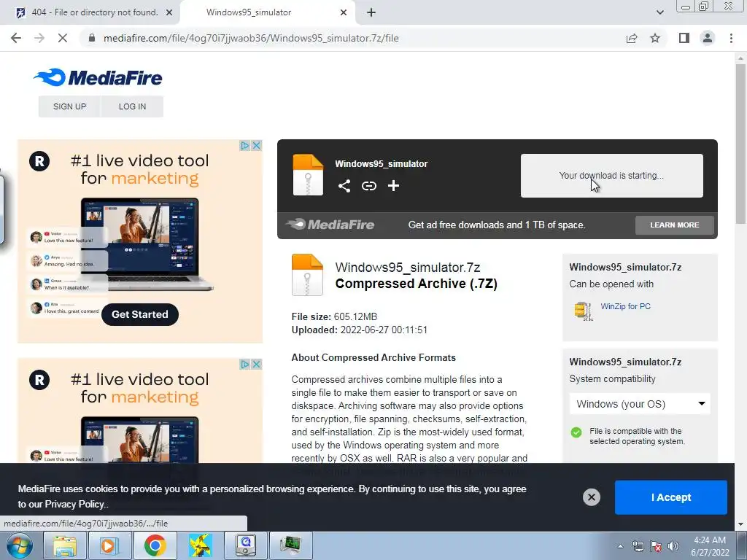Accept cookies with I Accept
This screenshot has width=747, height=560.
(671, 497)
